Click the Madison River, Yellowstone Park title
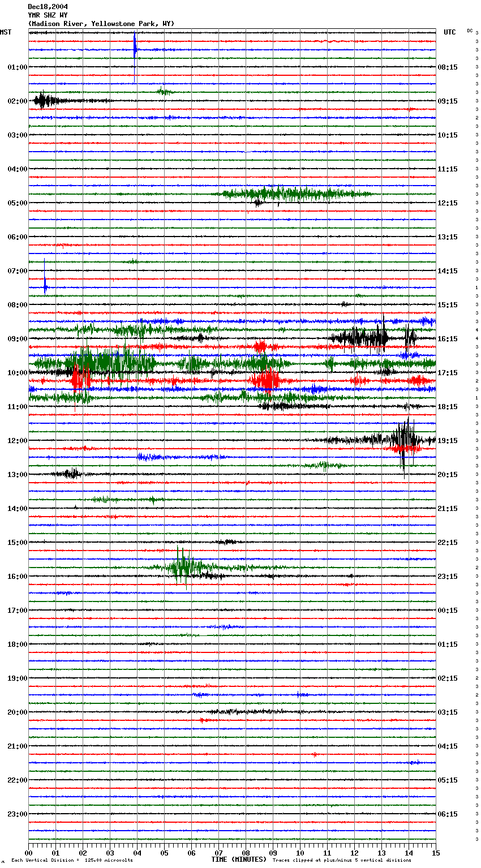Screen dimensions: 481x868 coord(101,24)
